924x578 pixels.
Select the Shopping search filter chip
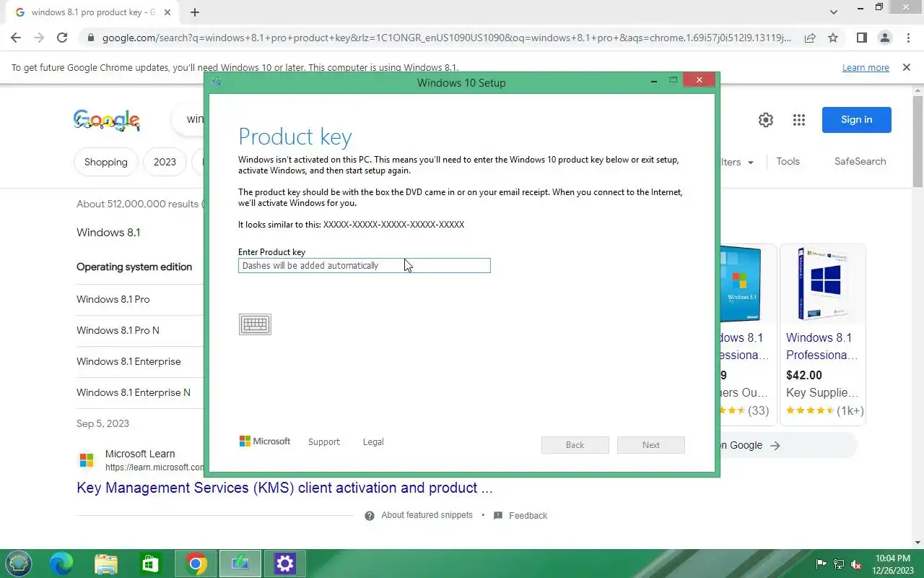click(x=106, y=162)
